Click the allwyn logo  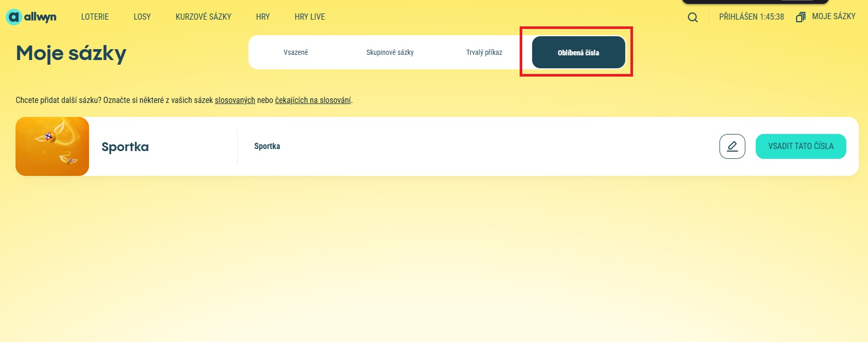pyautogui.click(x=31, y=17)
